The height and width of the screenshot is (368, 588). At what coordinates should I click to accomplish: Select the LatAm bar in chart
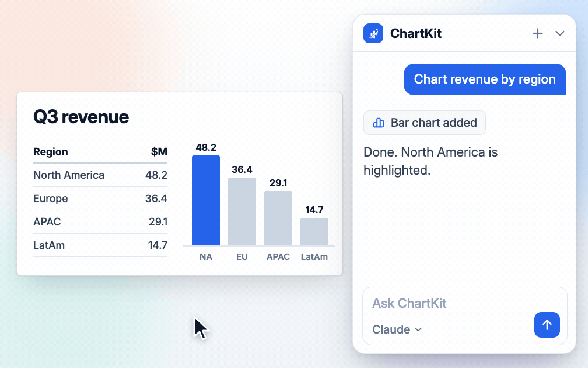[x=314, y=232]
